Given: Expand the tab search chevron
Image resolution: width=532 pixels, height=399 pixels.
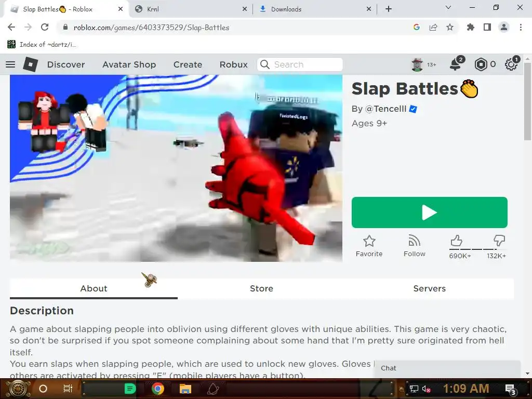Looking at the screenshot, I should [448, 7].
